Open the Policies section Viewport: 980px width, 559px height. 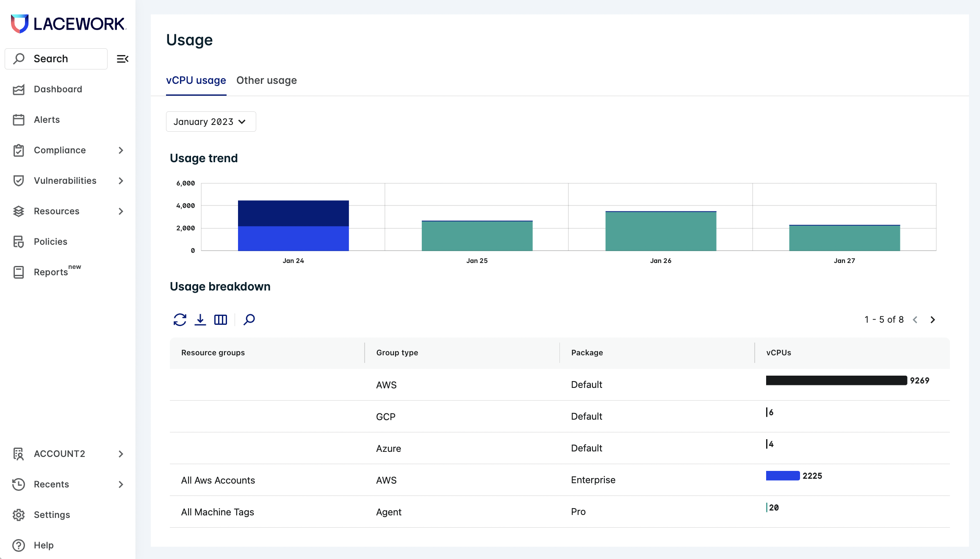[x=50, y=241]
